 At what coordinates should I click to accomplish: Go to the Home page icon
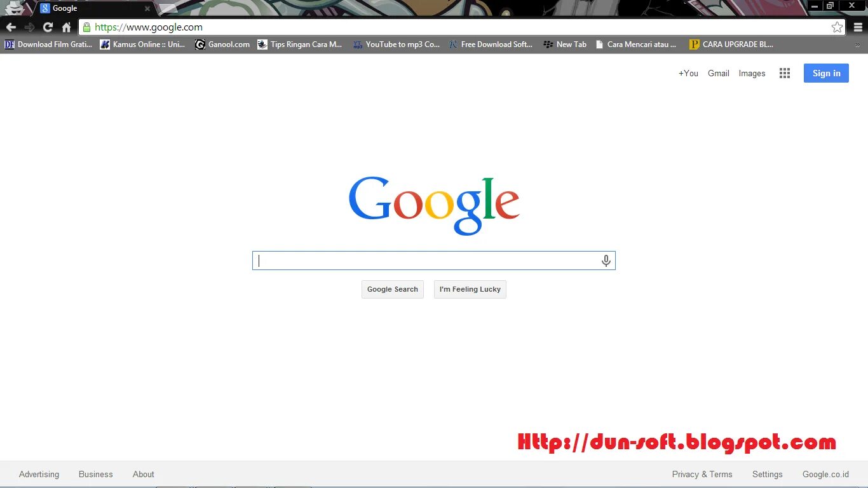coord(66,27)
